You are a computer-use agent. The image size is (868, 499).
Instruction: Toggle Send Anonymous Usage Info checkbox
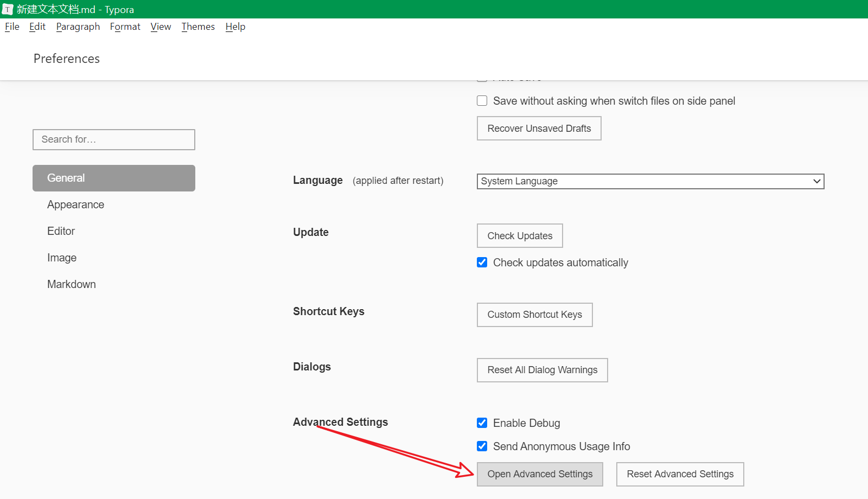click(x=482, y=446)
